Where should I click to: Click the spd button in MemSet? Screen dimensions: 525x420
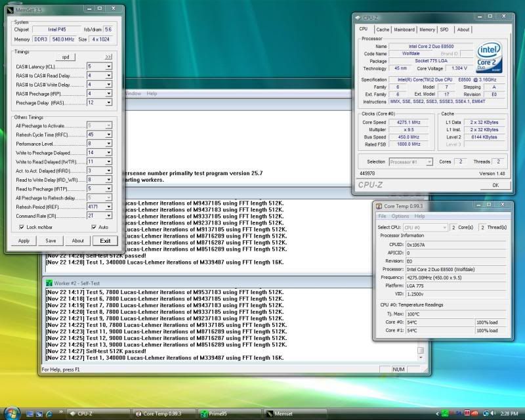[x=65, y=57]
